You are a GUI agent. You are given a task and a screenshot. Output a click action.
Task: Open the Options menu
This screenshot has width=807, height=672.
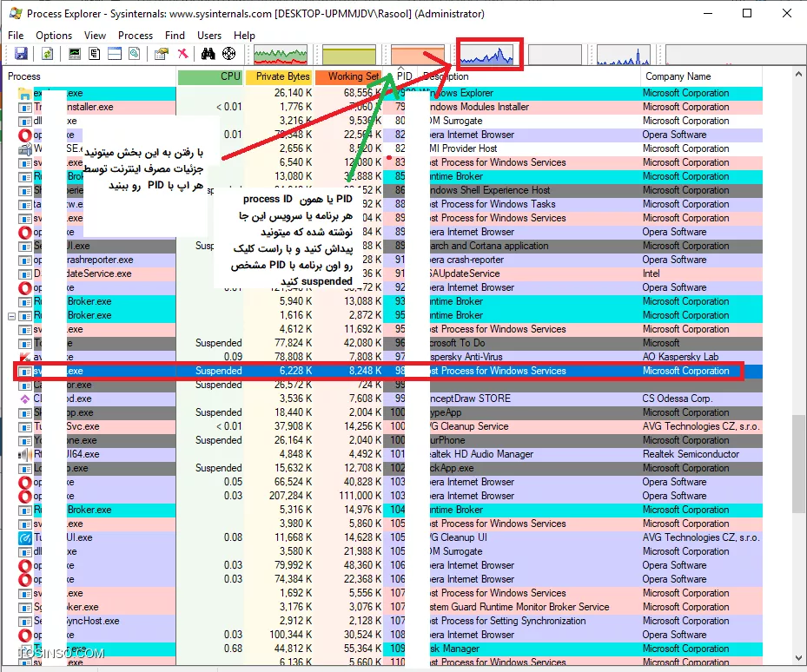[x=54, y=36]
